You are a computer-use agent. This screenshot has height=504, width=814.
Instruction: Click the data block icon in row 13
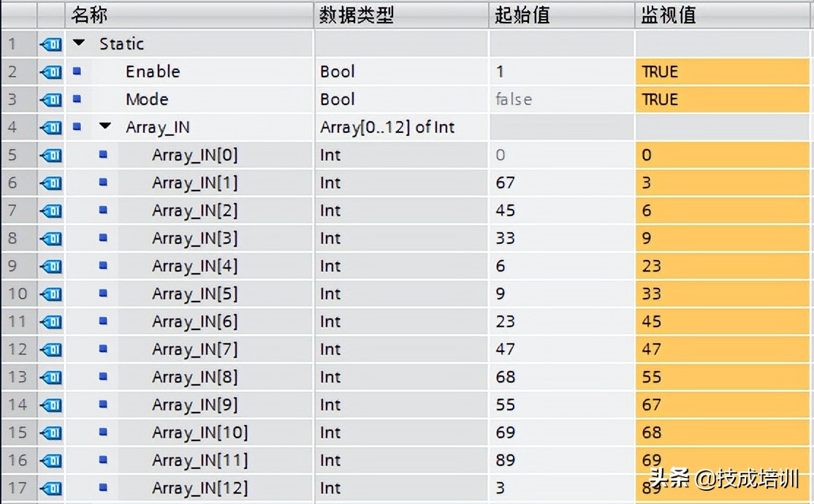coord(51,377)
